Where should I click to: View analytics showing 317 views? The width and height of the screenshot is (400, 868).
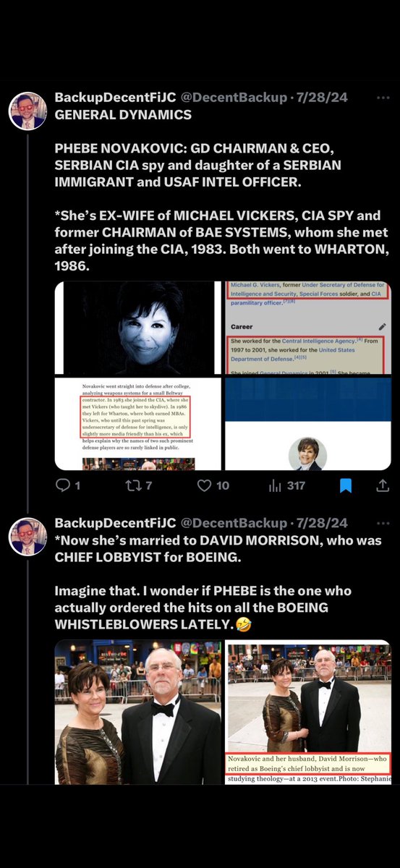tap(286, 485)
